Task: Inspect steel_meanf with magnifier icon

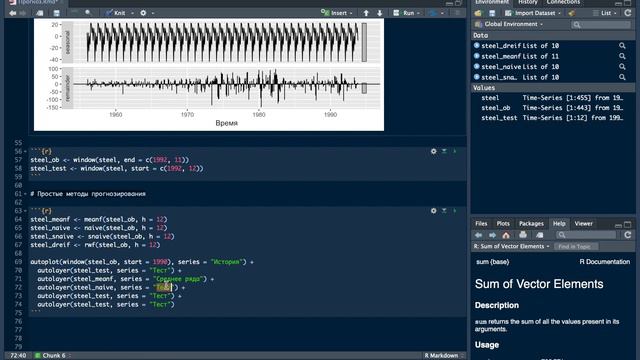Action: [622, 56]
